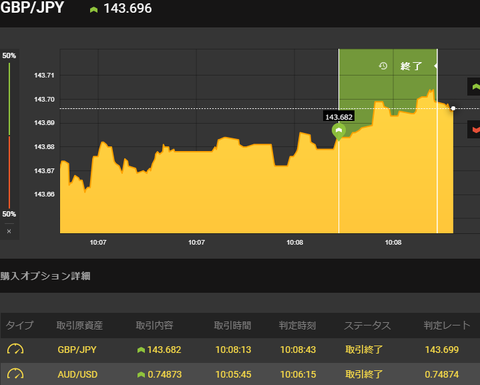Click the red LOW arrow button beside the chart
The image size is (480, 385).
tap(474, 129)
